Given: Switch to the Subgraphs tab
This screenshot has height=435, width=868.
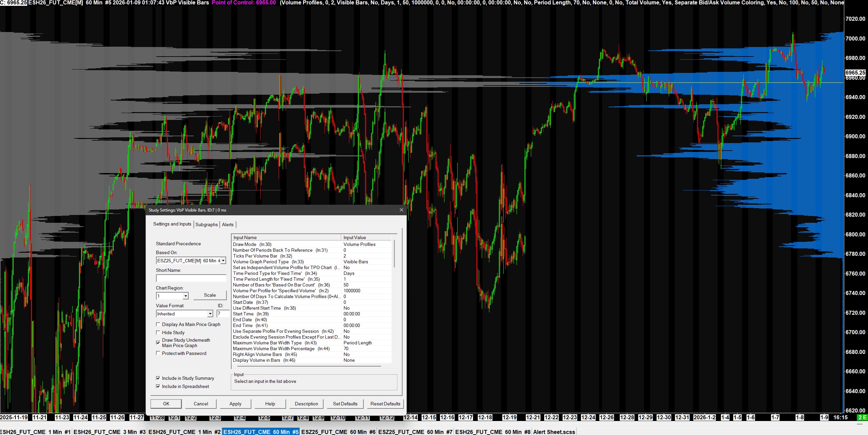Looking at the screenshot, I should [206, 224].
